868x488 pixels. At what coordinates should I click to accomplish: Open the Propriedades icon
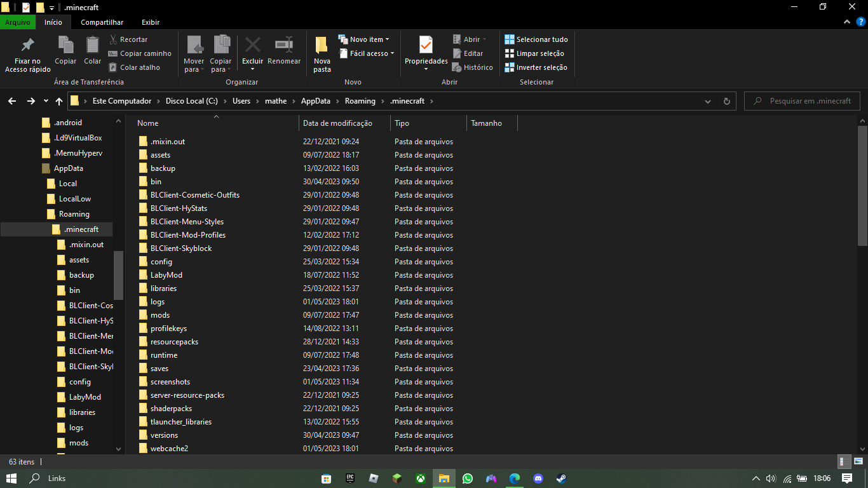(426, 44)
